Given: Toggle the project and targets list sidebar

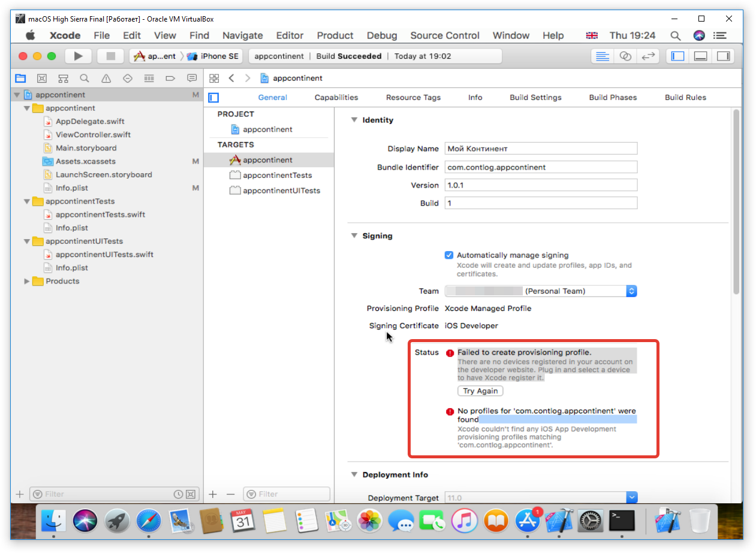Looking at the screenshot, I should pos(214,98).
